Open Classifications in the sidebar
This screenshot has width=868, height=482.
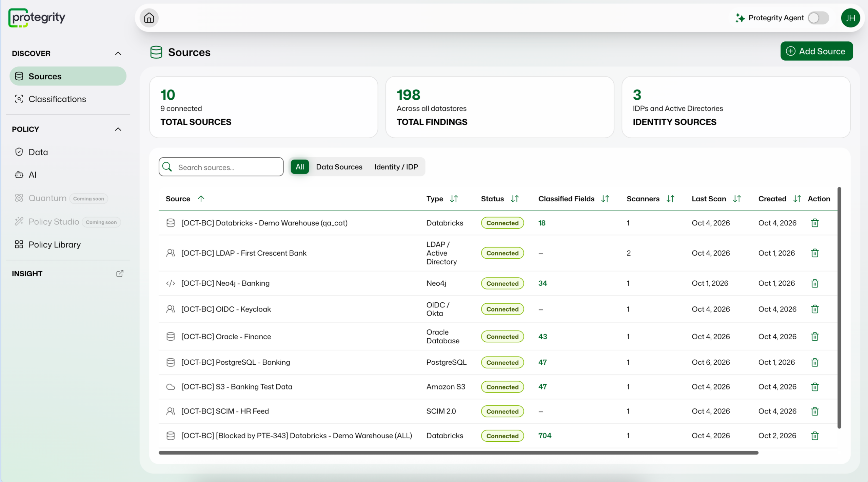68,99
